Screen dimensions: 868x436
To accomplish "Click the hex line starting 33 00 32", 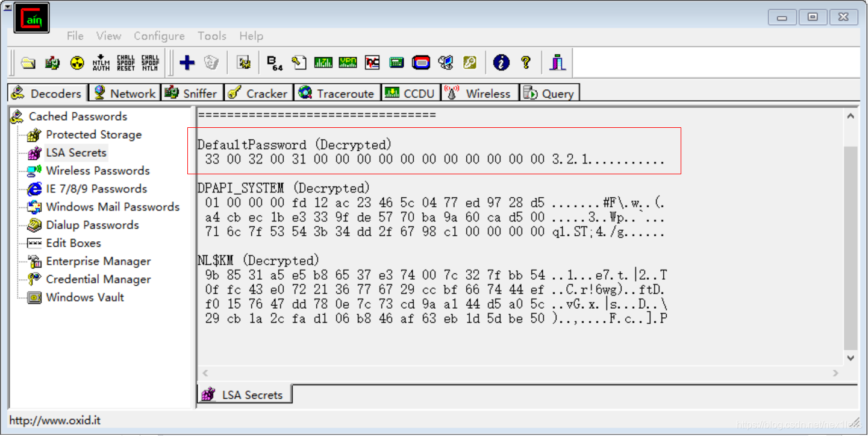I will (x=434, y=160).
